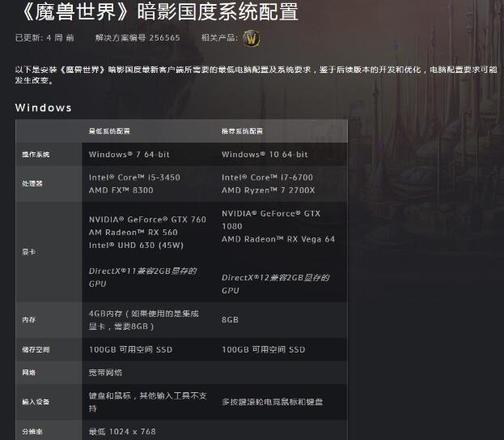Viewport: 504px width, 440px height.
Task: Click the Intel Core i7-6700 text
Action: 267,177
